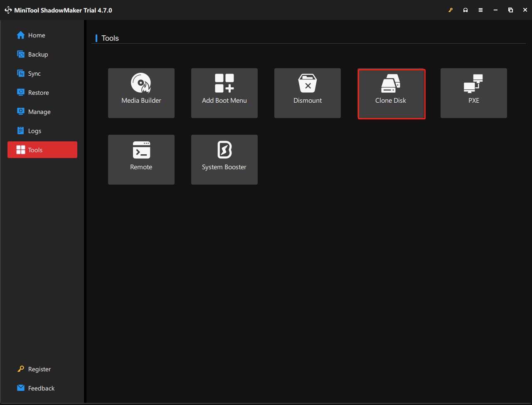View the Logs page
The image size is (532, 405).
tap(34, 131)
